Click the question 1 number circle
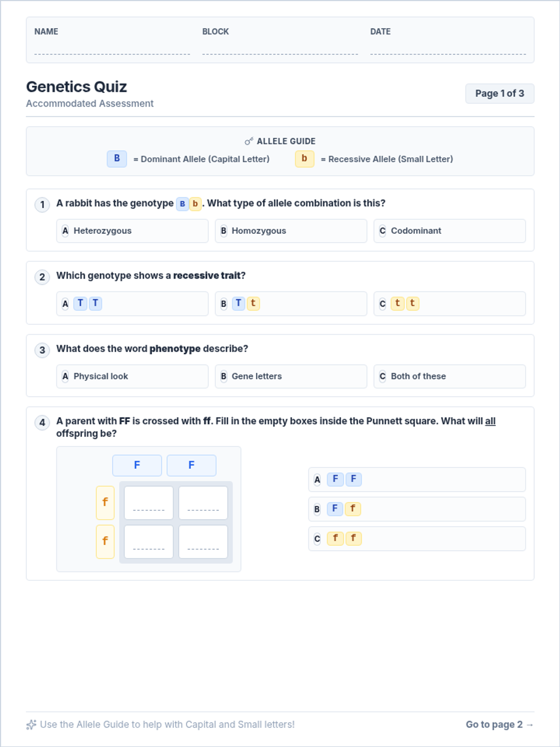Screen dimensions: 560x747 (42, 204)
